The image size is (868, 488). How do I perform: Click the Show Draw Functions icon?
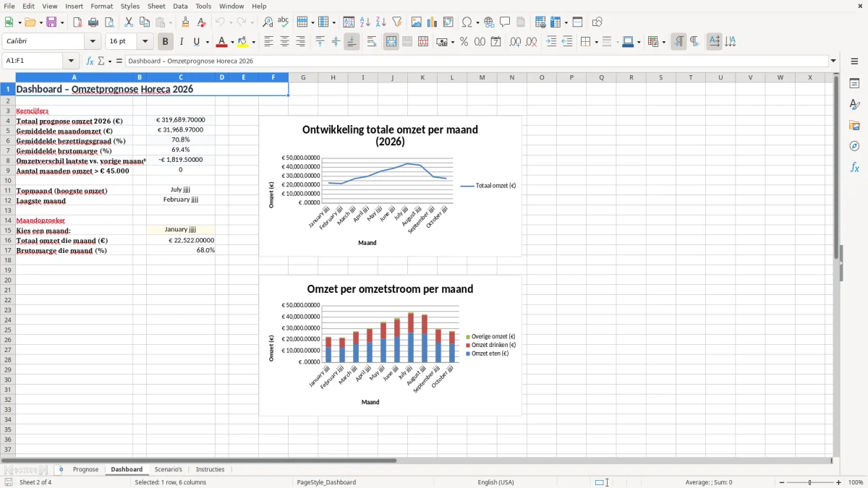[x=597, y=22]
